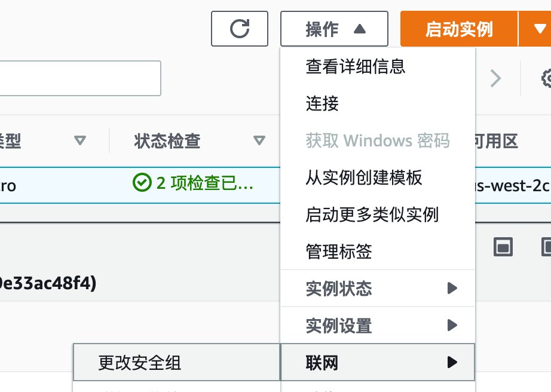This screenshot has height=392, width=551.
Task: Sort by the 状态检查 column arrow
Action: coord(259,140)
